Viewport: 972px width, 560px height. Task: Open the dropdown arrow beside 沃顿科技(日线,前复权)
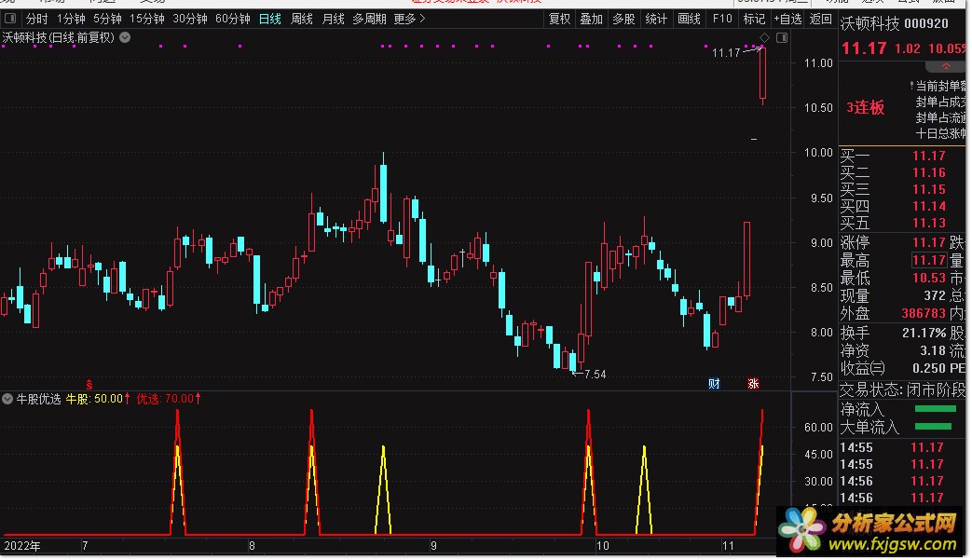[x=125, y=37]
